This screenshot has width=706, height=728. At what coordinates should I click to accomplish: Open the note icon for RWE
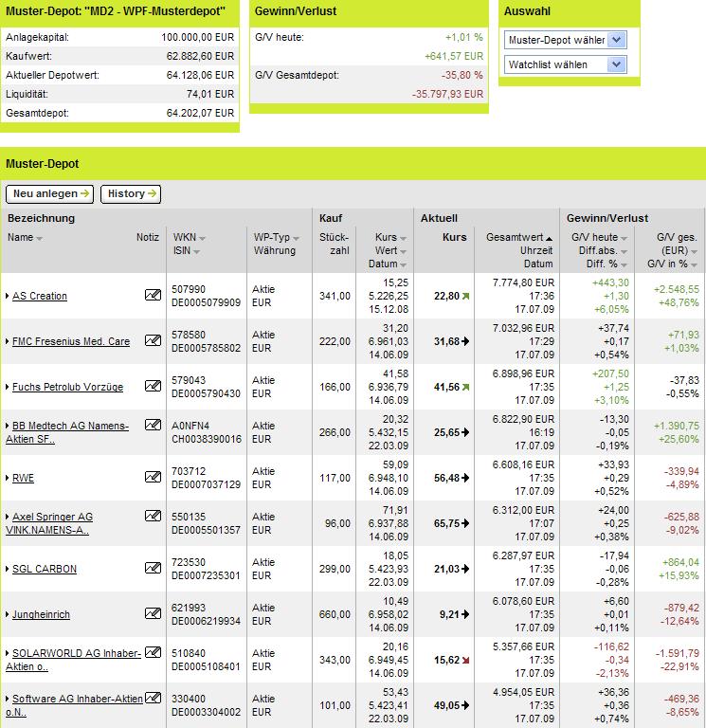point(153,477)
